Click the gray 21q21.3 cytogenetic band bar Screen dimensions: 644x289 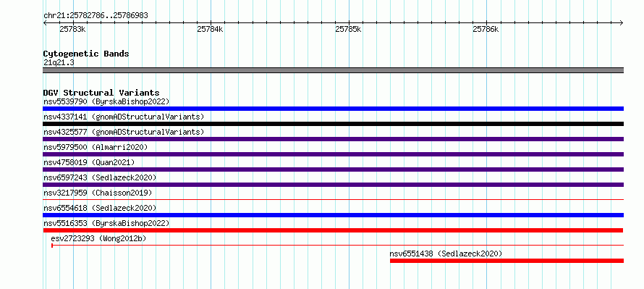(x=333, y=70)
